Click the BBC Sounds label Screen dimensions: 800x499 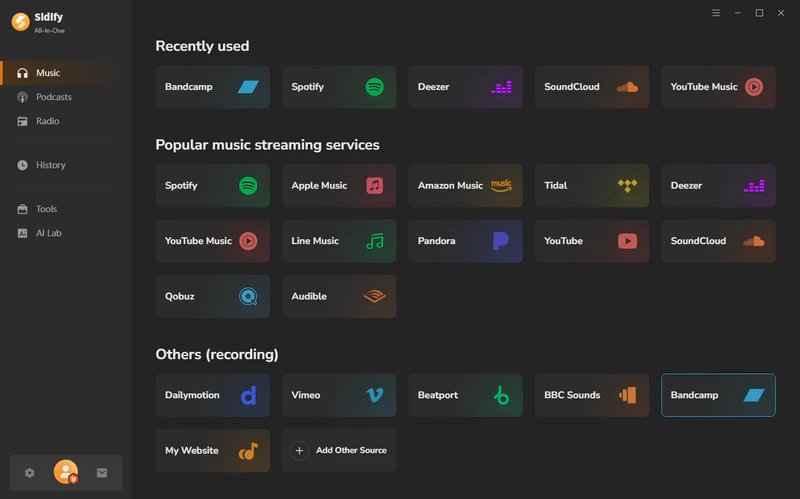572,395
